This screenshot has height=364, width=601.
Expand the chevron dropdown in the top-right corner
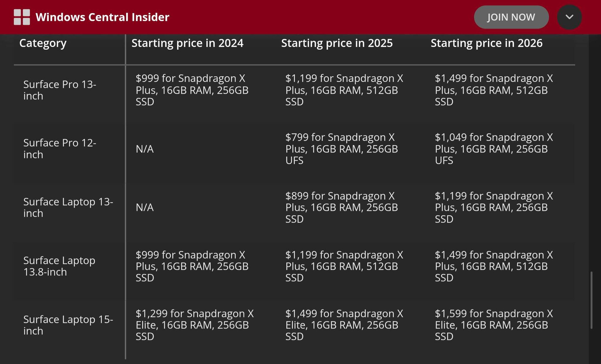pyautogui.click(x=569, y=17)
